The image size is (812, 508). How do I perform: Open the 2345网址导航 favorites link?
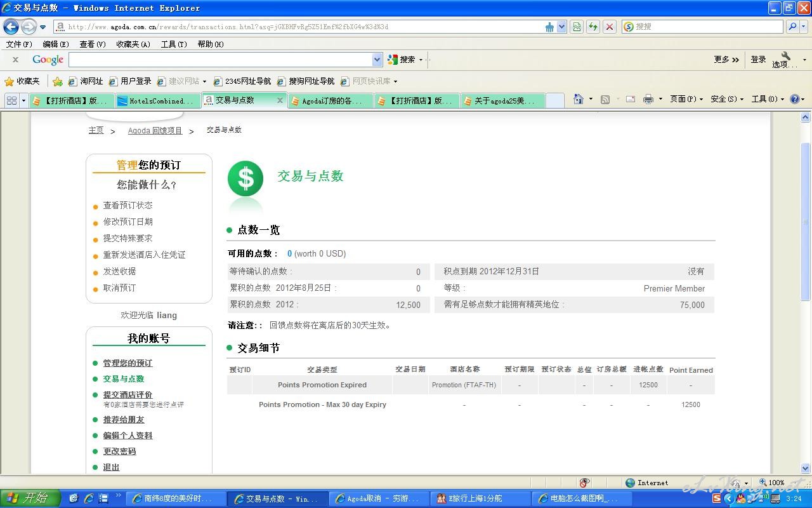(242, 81)
